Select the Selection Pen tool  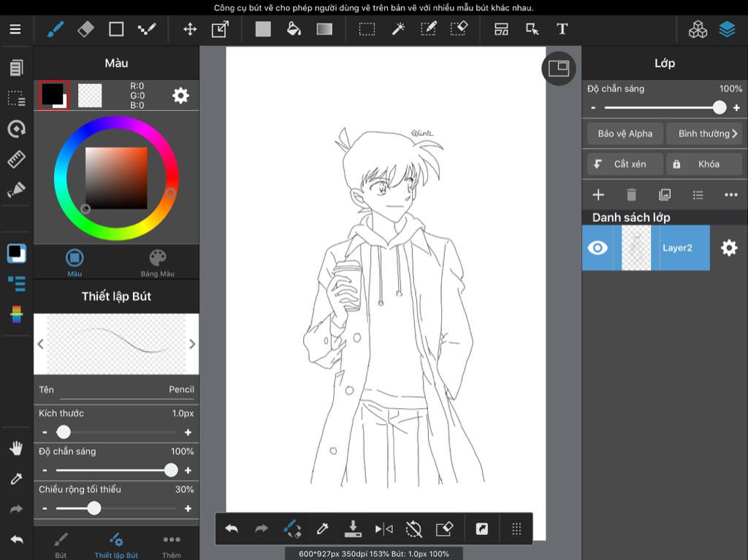pos(428,29)
